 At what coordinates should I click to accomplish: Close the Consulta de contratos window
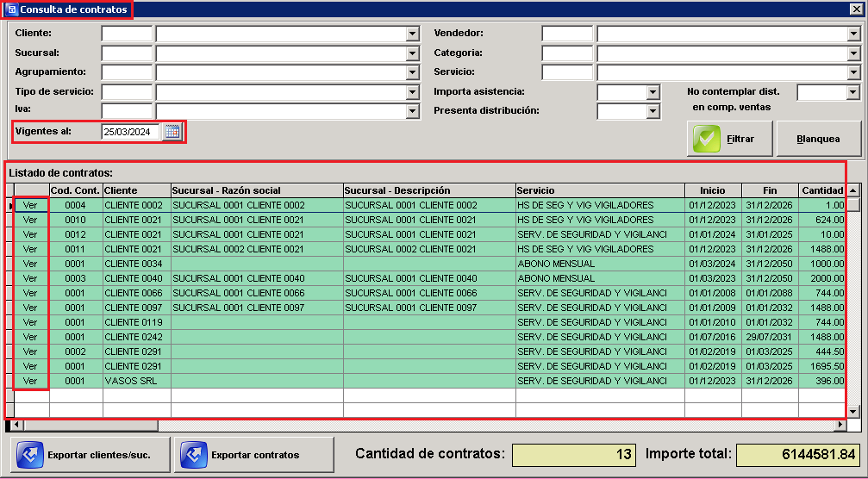coord(855,9)
